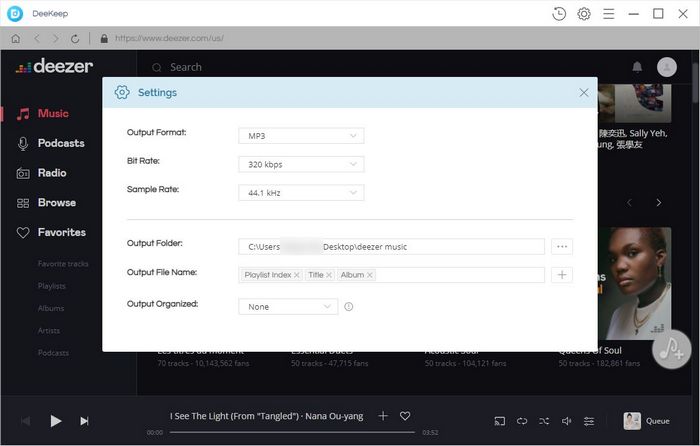Image resolution: width=700 pixels, height=446 pixels.
Task: Open Podcasts link under Favorites
Action: coord(53,353)
